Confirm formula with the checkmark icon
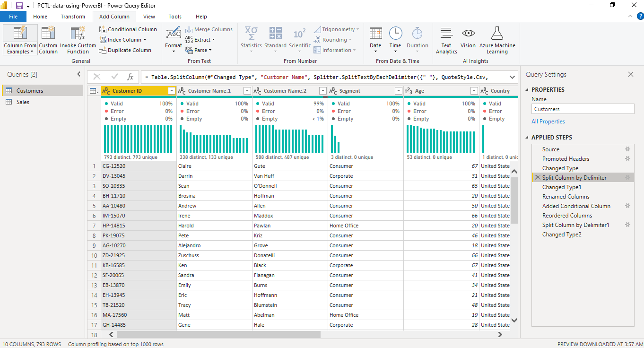Viewport: 644px width, 348px height. [114, 77]
